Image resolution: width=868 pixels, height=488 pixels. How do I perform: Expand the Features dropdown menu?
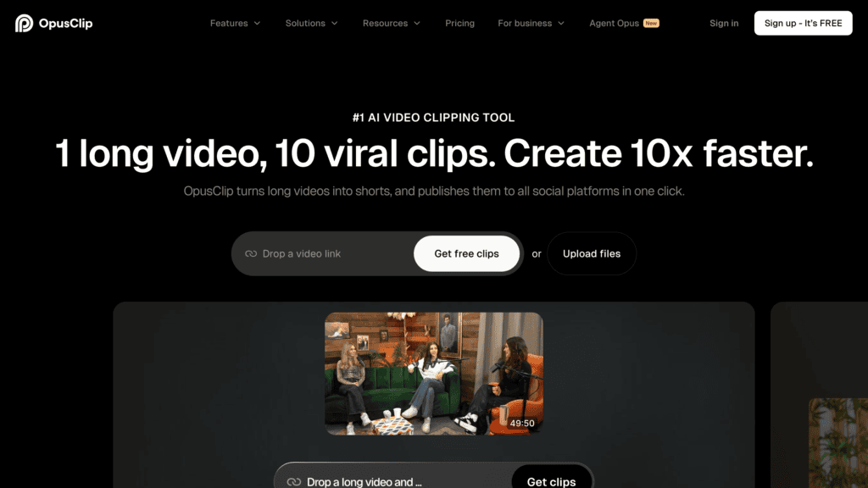coord(235,23)
